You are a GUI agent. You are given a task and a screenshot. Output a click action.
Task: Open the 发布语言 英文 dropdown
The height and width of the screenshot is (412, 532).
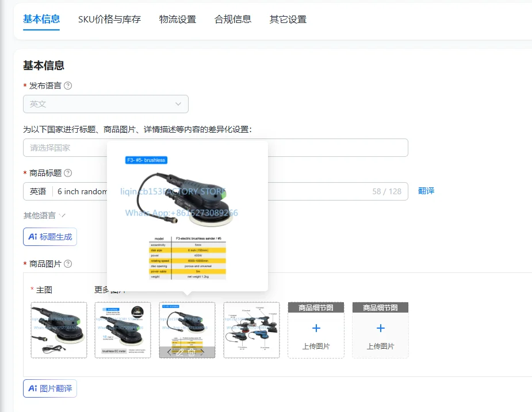106,104
